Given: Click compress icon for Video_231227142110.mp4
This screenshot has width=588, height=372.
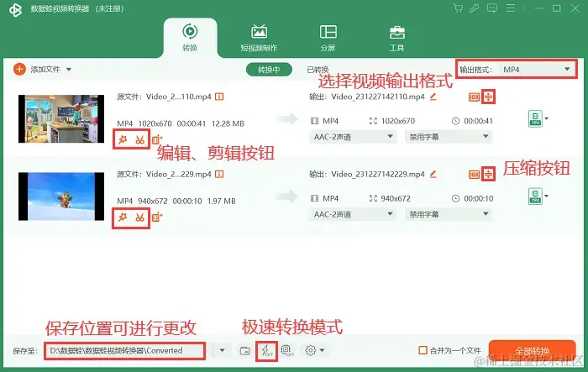Looking at the screenshot, I should (488, 97).
